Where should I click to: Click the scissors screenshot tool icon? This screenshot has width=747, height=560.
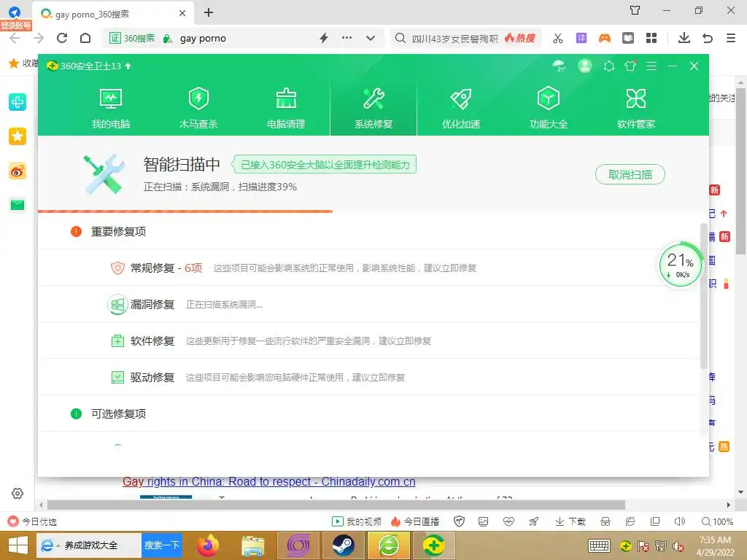[558, 38]
